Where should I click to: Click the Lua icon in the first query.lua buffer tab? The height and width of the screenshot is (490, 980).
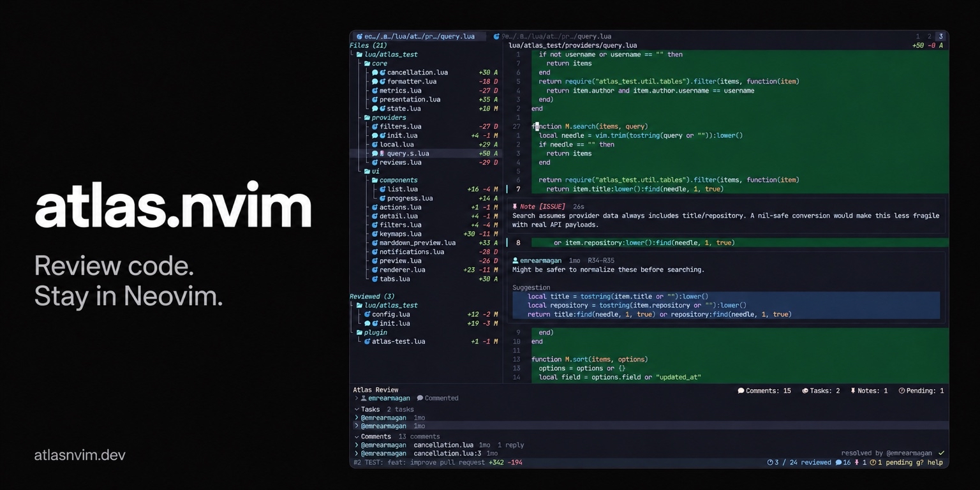(x=359, y=36)
